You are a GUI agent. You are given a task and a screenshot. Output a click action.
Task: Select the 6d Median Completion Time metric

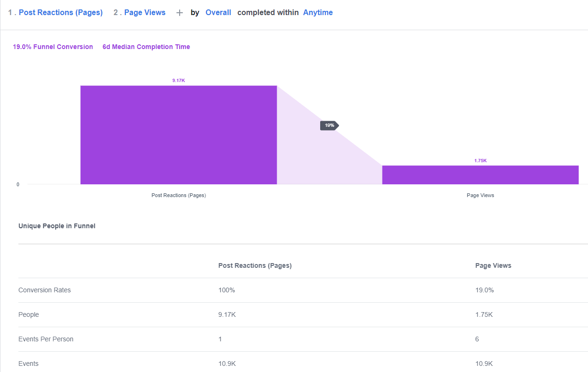point(146,47)
